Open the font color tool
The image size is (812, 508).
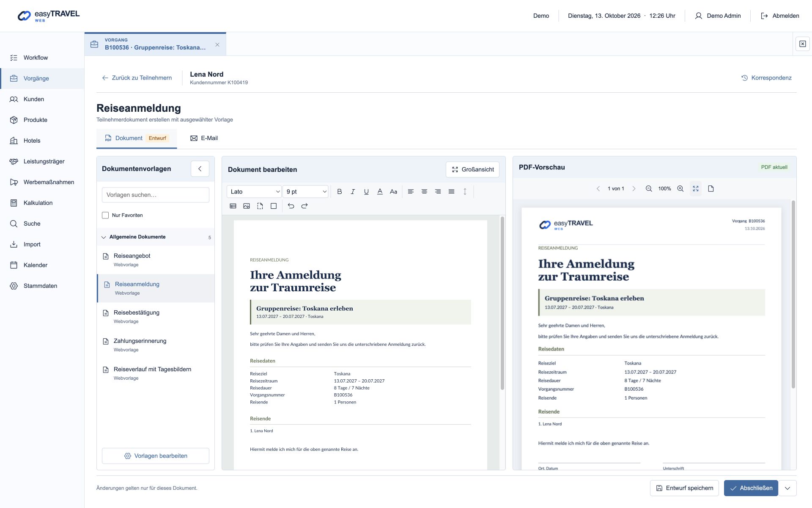tap(380, 192)
